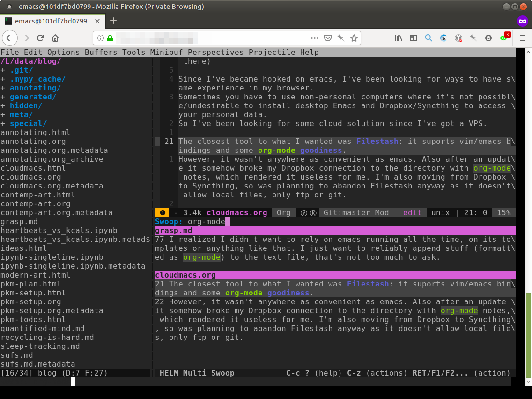
Task: Open the Firefox library toolbar icon
Action: coord(399,38)
